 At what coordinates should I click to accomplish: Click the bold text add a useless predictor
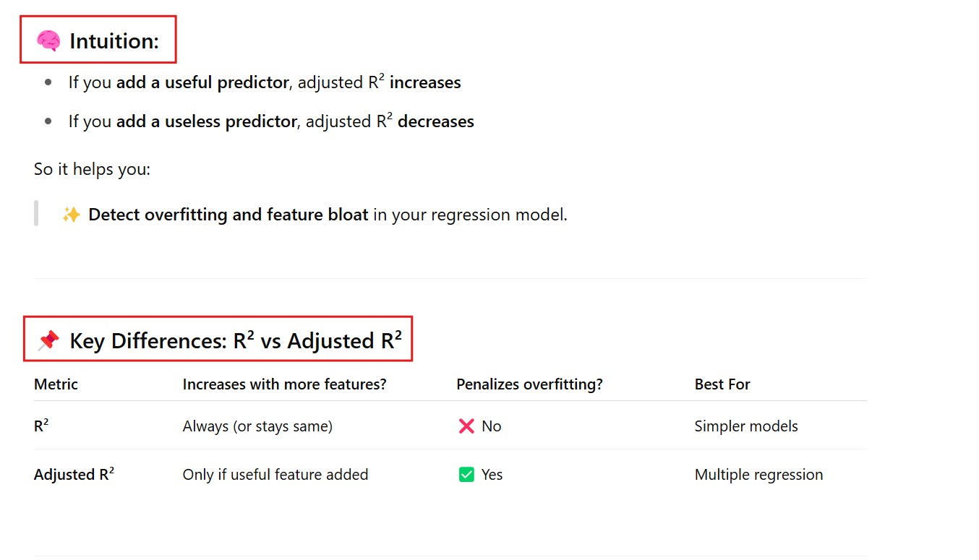point(206,121)
